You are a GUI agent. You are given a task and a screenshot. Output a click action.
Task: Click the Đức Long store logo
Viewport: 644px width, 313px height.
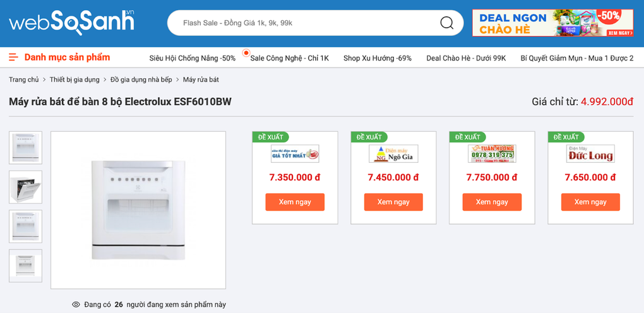click(590, 154)
